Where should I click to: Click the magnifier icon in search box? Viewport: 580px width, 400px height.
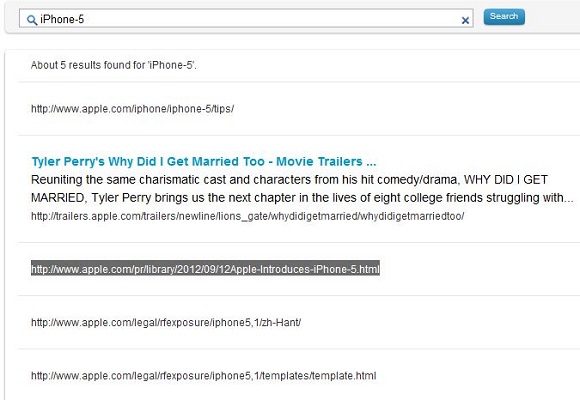coord(32,20)
